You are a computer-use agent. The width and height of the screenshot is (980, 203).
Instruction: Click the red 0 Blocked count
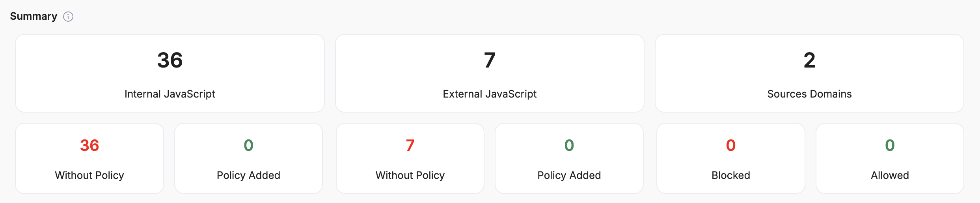730,145
